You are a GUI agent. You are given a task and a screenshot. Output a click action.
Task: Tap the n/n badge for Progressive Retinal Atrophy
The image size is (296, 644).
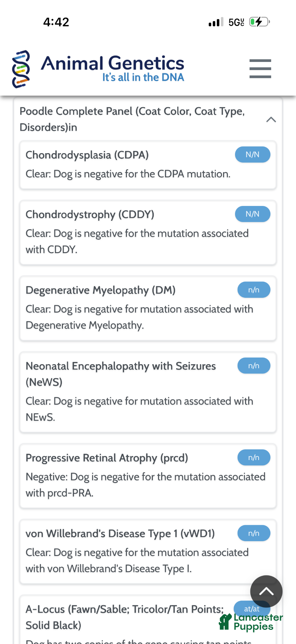click(x=254, y=458)
